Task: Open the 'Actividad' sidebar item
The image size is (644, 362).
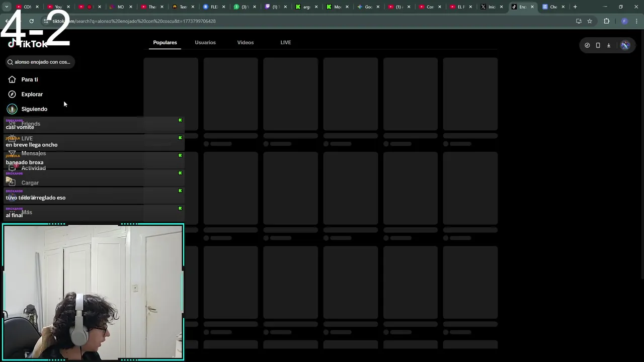Action: pyautogui.click(x=27, y=168)
